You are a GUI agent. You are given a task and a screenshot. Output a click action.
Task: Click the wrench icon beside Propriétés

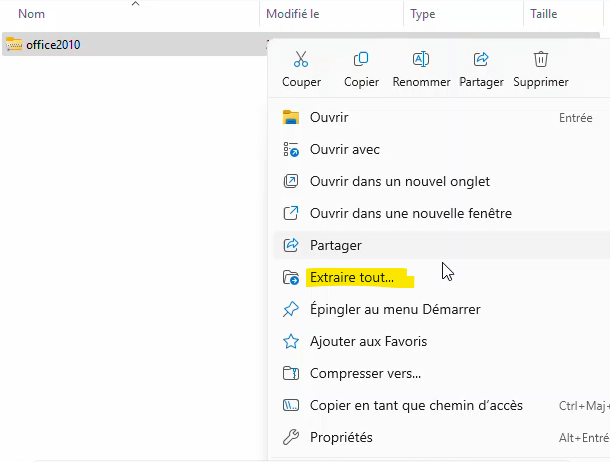click(x=291, y=437)
